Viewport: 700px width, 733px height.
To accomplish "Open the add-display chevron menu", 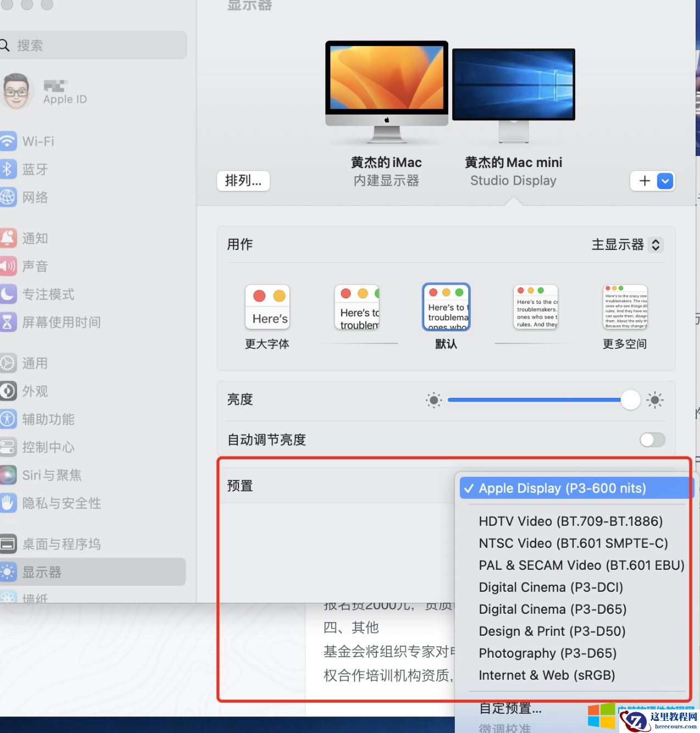I will coord(664,181).
